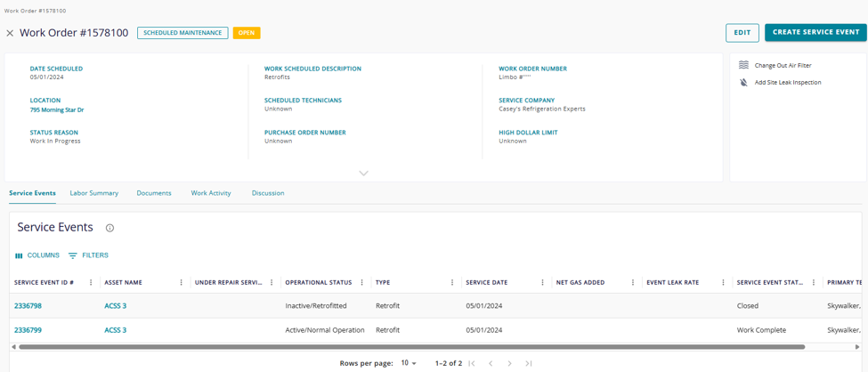The height and width of the screenshot is (372, 868).
Task: Switch to the Service Events tab
Action: click(33, 193)
